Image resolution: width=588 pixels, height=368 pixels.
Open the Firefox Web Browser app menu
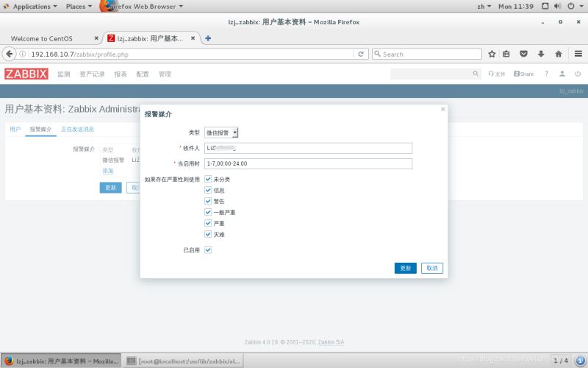[x=146, y=7]
